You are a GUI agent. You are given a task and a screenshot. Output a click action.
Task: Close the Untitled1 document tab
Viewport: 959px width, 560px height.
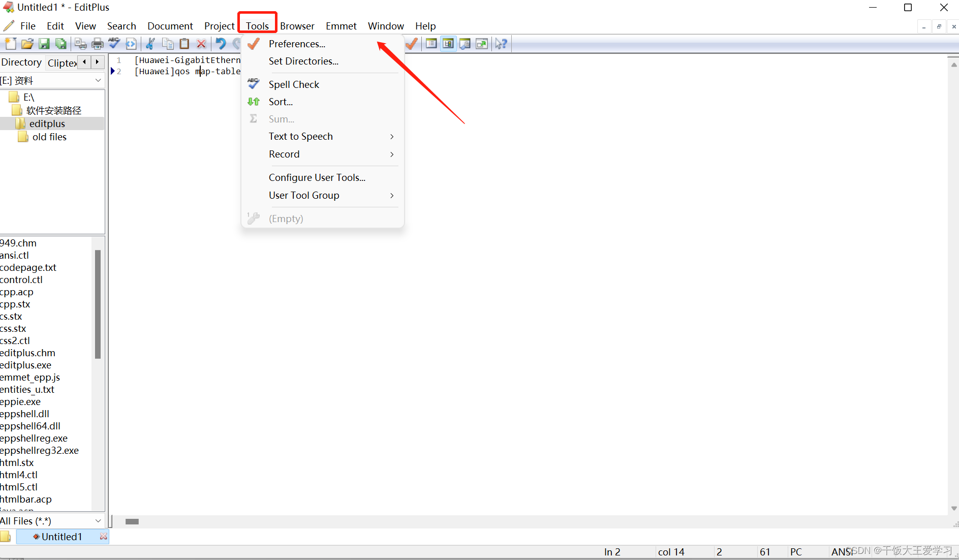104,537
